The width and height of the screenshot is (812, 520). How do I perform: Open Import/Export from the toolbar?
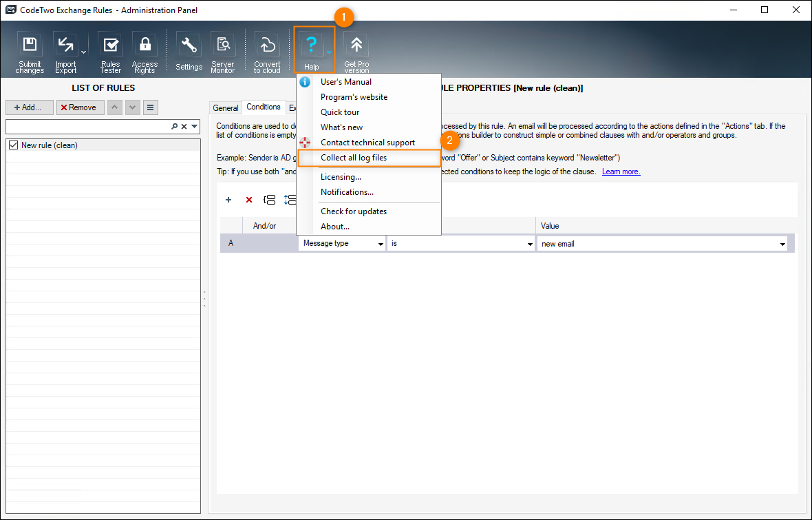point(66,52)
